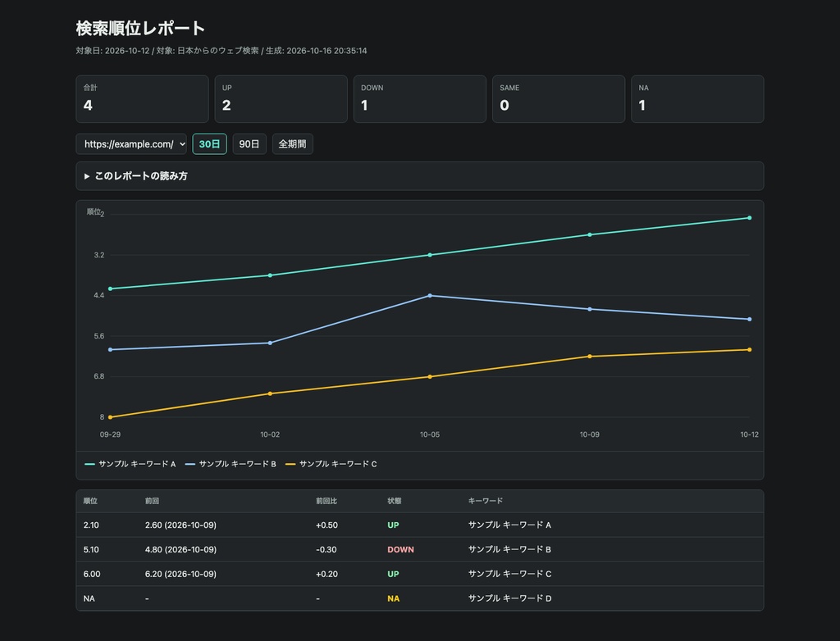The image size is (840, 641).
Task: Click the 検索順位レポート page title
Action: tap(140, 29)
